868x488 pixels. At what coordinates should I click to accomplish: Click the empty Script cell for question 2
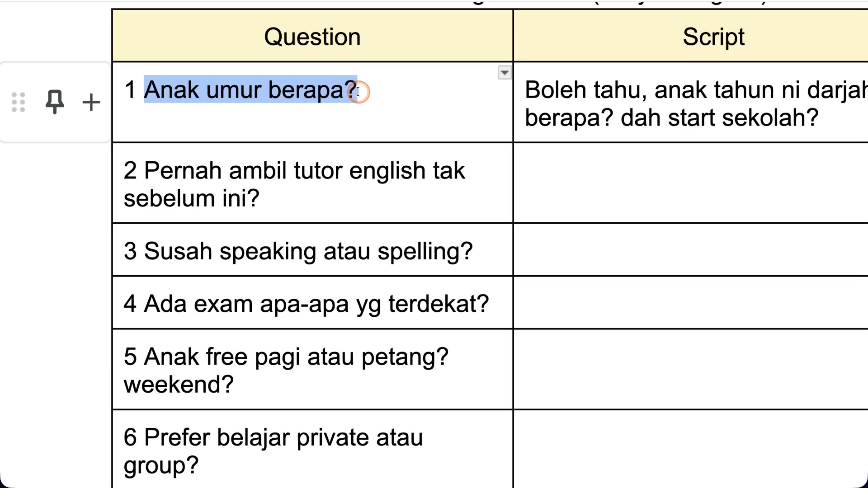pos(691,183)
